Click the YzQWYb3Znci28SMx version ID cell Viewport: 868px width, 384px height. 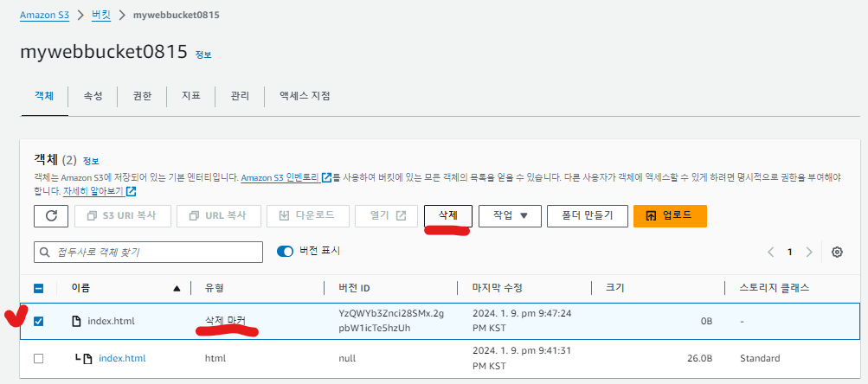click(391, 320)
